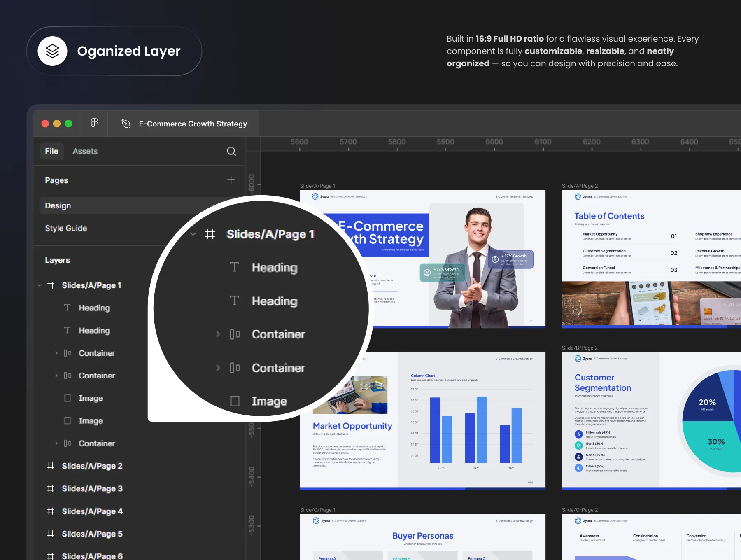Click the Awareness stage on the Slide/C/Page 2 frame
Screen dimensions: 741x560
[x=593, y=538]
